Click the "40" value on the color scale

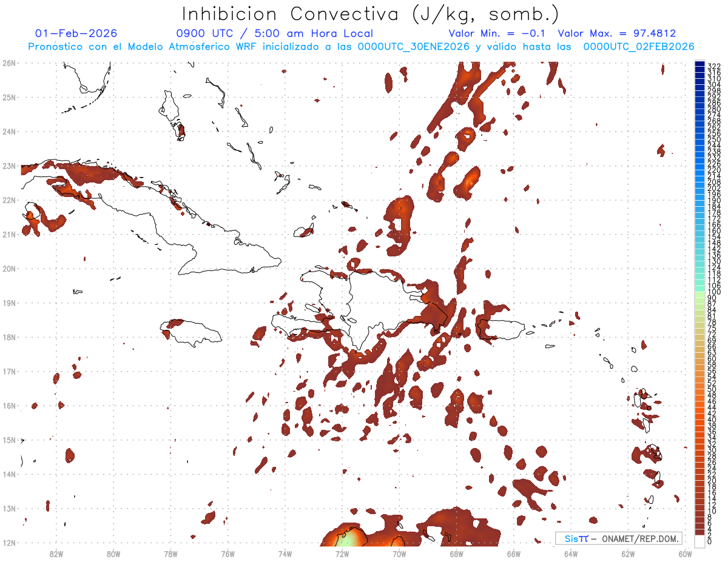[712, 420]
